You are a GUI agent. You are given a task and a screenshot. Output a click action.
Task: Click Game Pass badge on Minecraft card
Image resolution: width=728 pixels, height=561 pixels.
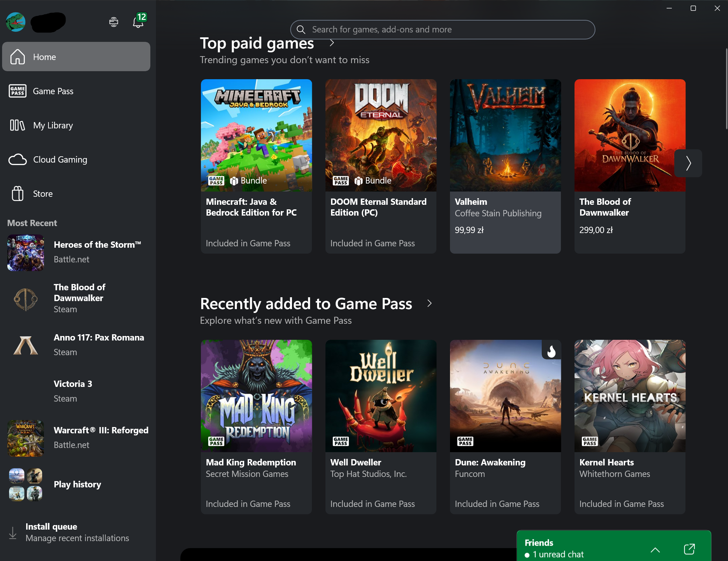[216, 180]
